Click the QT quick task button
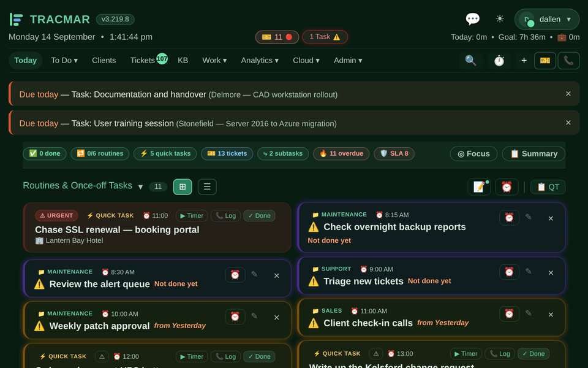This screenshot has width=588, height=368. tap(548, 187)
